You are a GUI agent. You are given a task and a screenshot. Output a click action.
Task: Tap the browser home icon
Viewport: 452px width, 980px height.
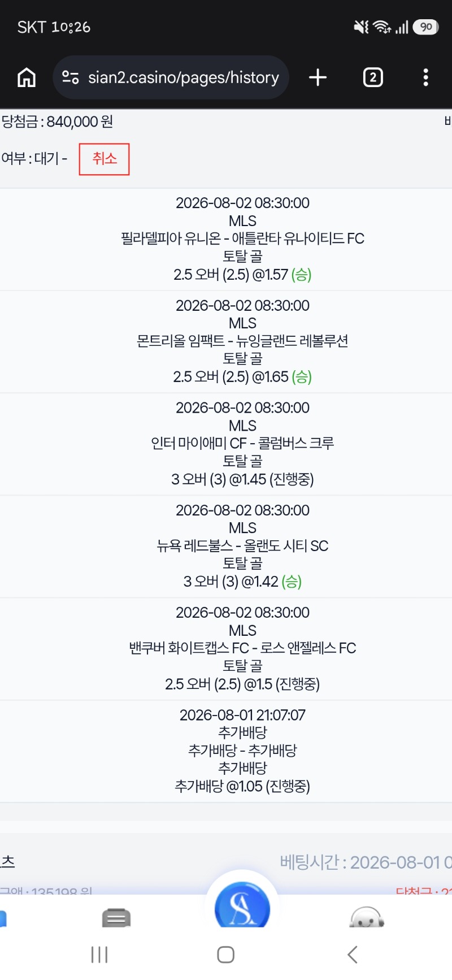pos(27,77)
